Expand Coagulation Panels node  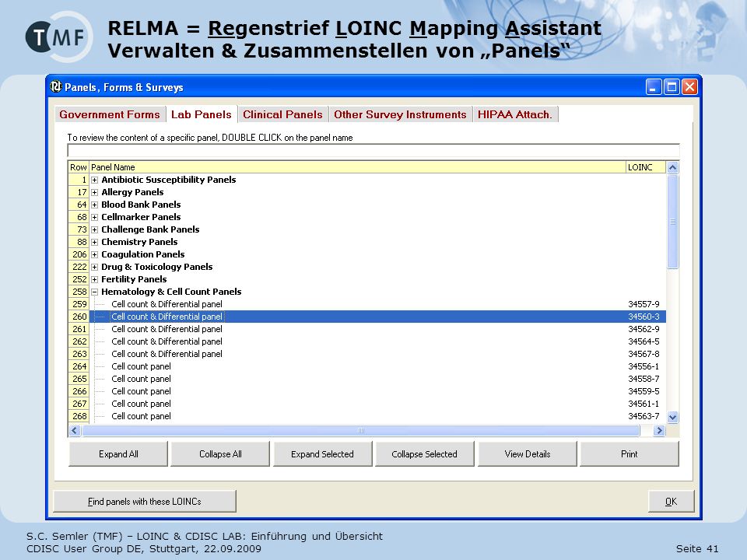(94, 255)
